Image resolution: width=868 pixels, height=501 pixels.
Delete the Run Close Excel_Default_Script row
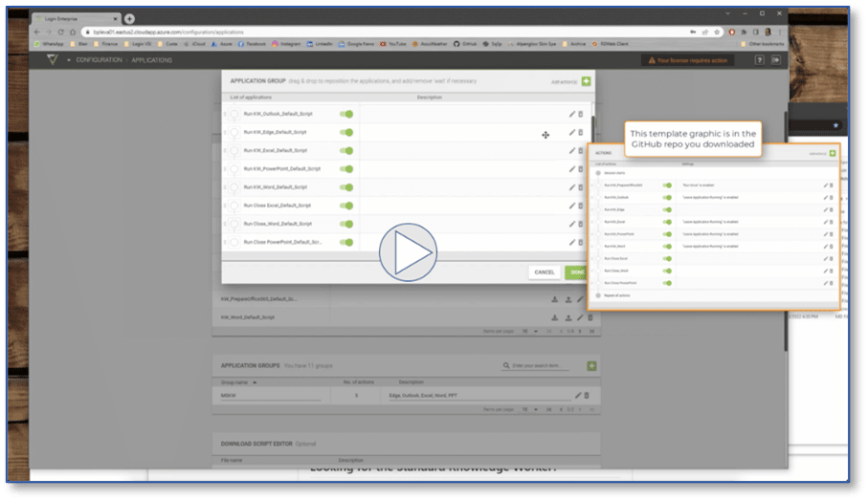[581, 206]
